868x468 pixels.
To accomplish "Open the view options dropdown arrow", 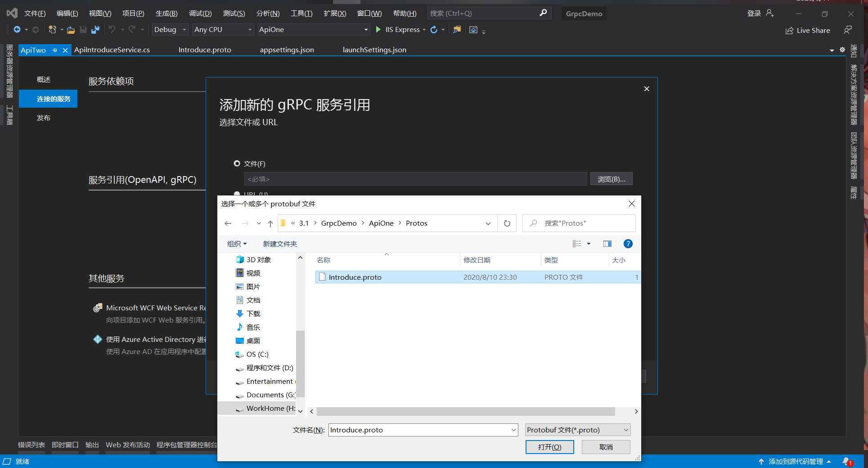I will click(589, 244).
